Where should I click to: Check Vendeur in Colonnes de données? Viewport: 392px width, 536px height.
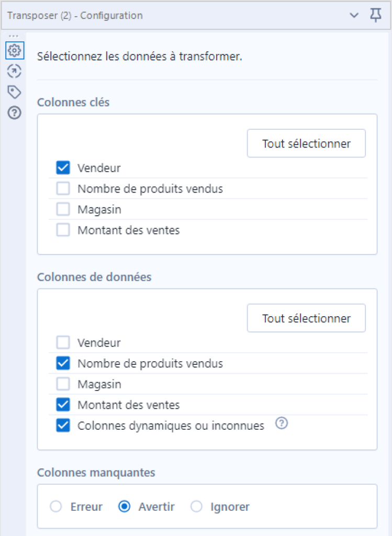63,342
